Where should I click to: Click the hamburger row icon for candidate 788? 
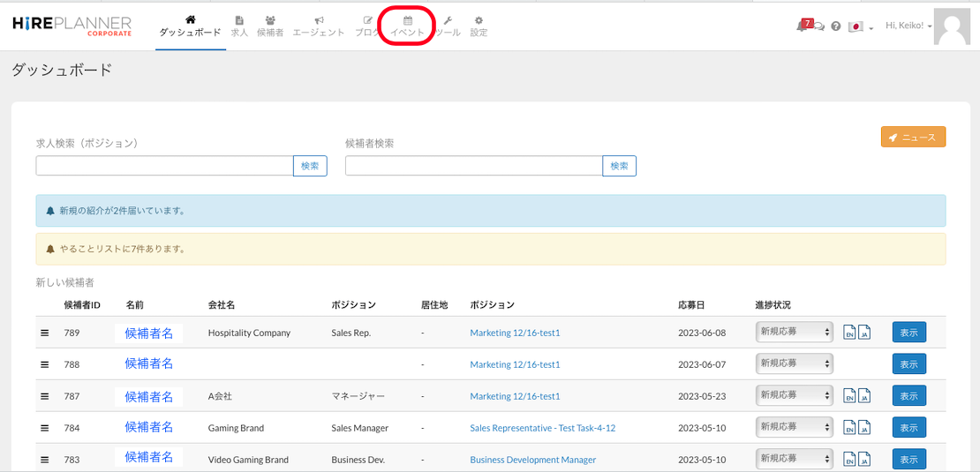pos(45,364)
